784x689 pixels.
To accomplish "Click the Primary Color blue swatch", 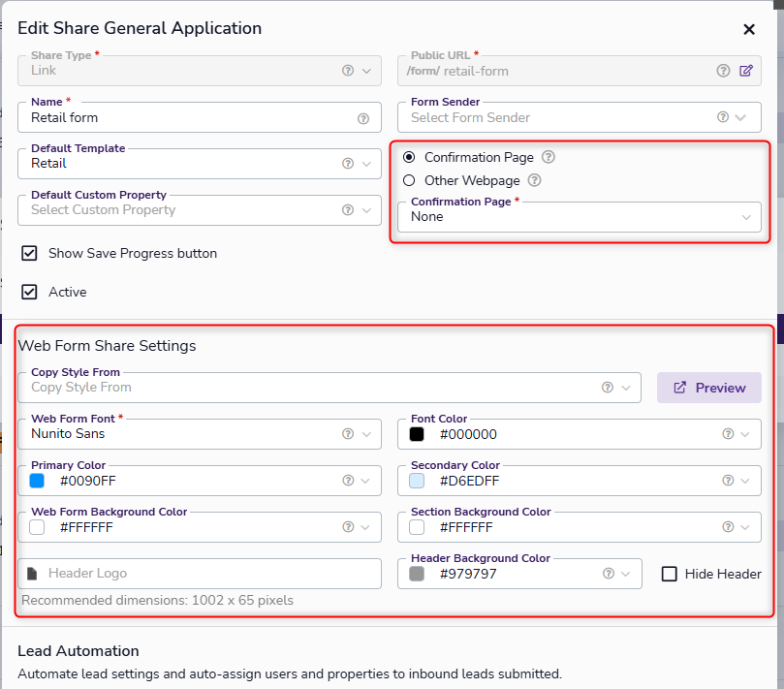I will tap(37, 481).
